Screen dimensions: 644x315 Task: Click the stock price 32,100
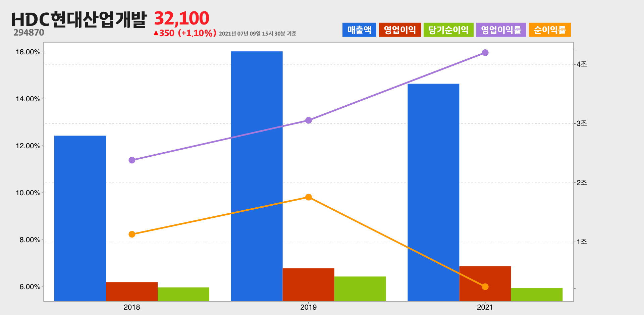(181, 18)
